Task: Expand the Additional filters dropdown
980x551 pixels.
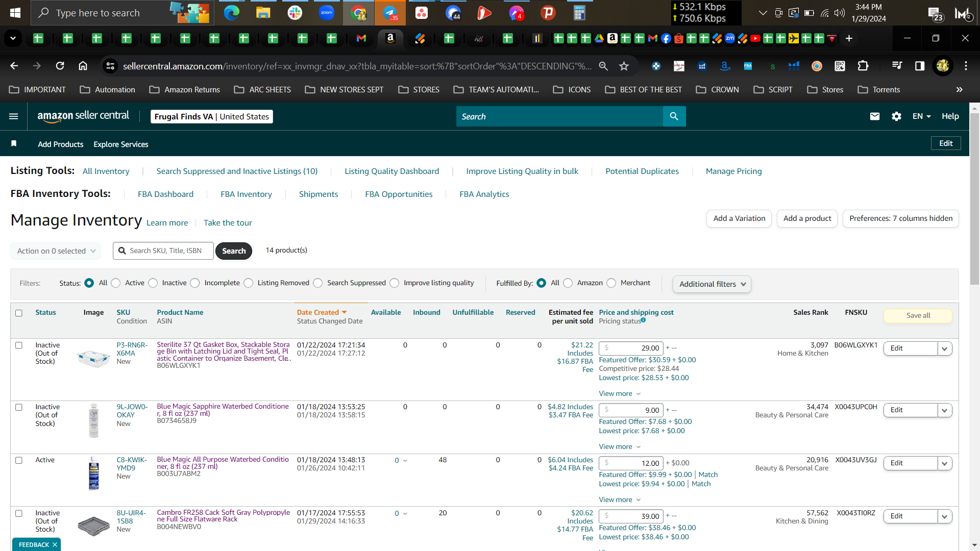Action: [x=712, y=284]
